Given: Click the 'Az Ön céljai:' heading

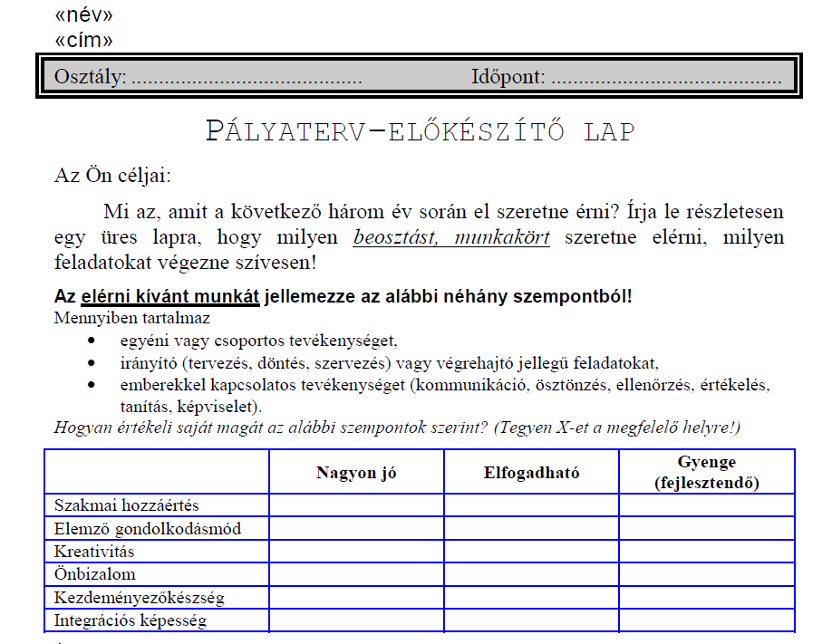Looking at the screenshot, I should 111,176.
